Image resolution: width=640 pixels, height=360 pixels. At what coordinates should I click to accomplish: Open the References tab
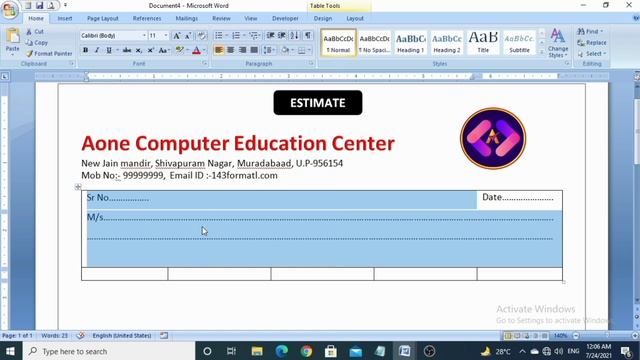tap(147, 18)
